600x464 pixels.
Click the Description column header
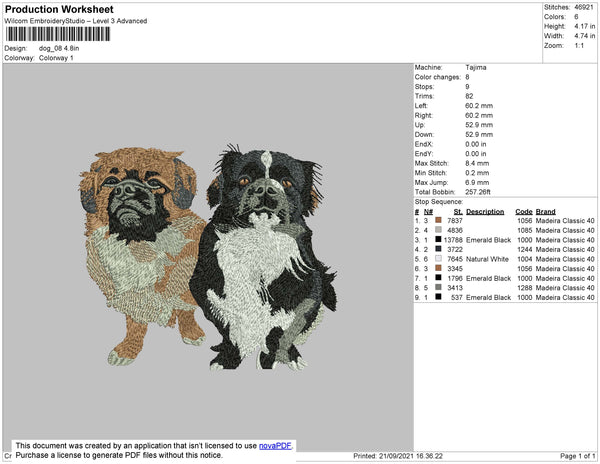(x=485, y=212)
